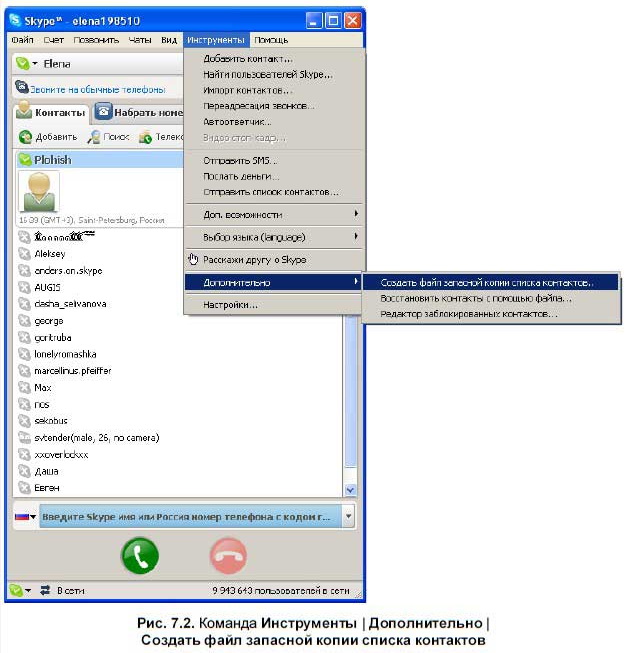Click the Plohish contact avatar picture

point(39,190)
